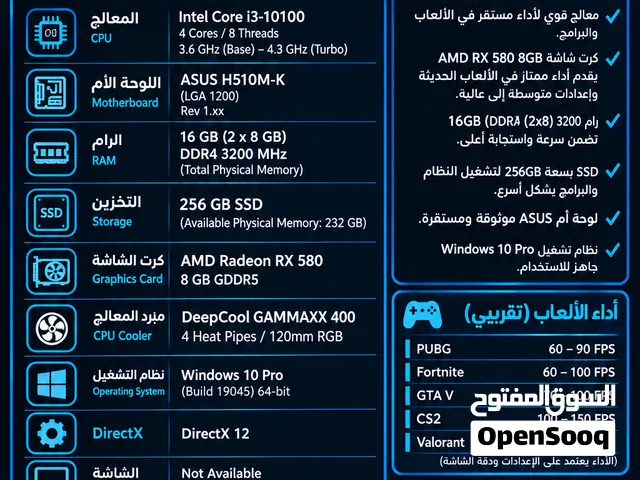Screen dimensions: 640x480
Task: Click the text AMD Radeon RX 580
Action: tap(252, 260)
